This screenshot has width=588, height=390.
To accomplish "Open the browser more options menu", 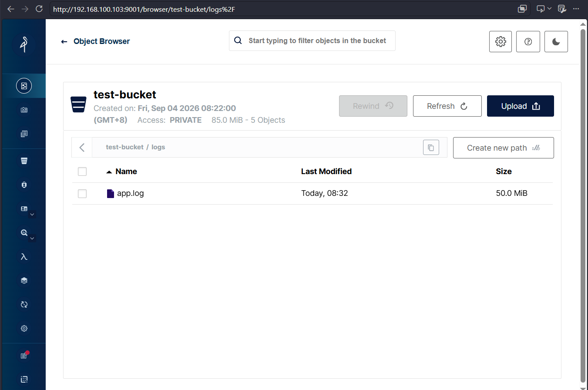I will (576, 9).
